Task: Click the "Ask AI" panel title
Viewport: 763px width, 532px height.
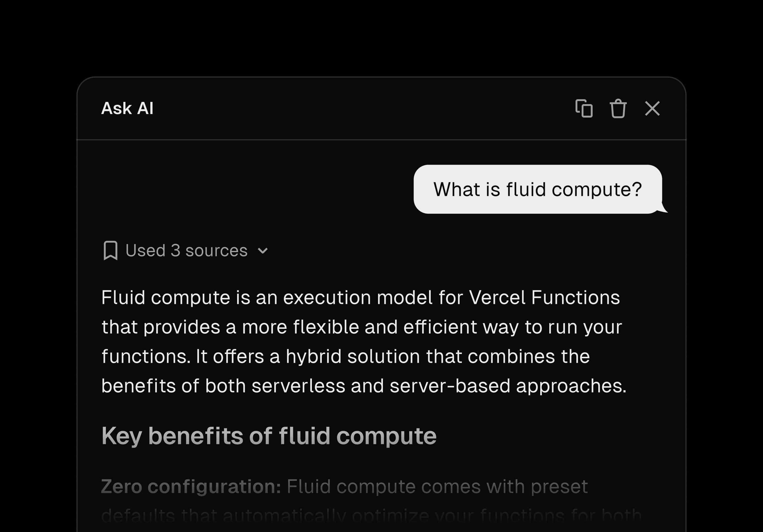Action: [127, 108]
